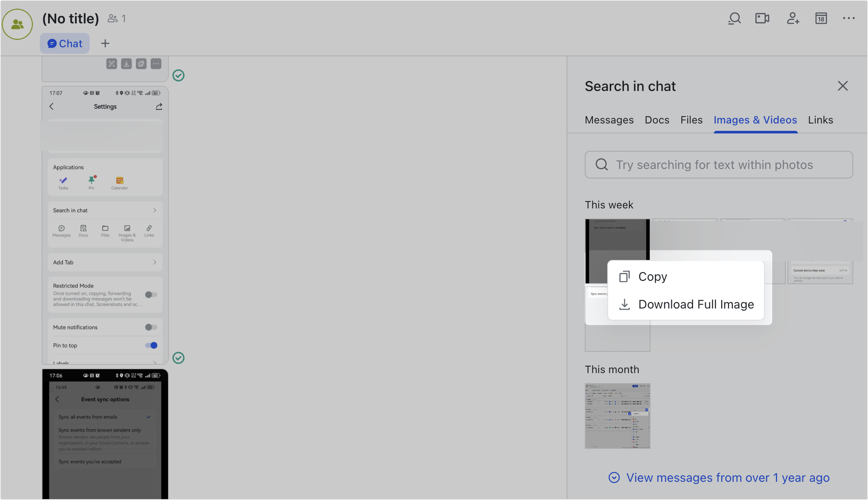
Task: Open the more options ellipsis in header
Action: click(x=849, y=18)
